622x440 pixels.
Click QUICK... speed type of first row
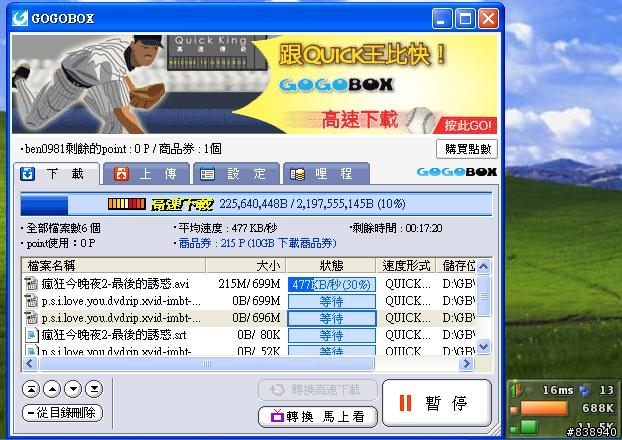tap(407, 284)
